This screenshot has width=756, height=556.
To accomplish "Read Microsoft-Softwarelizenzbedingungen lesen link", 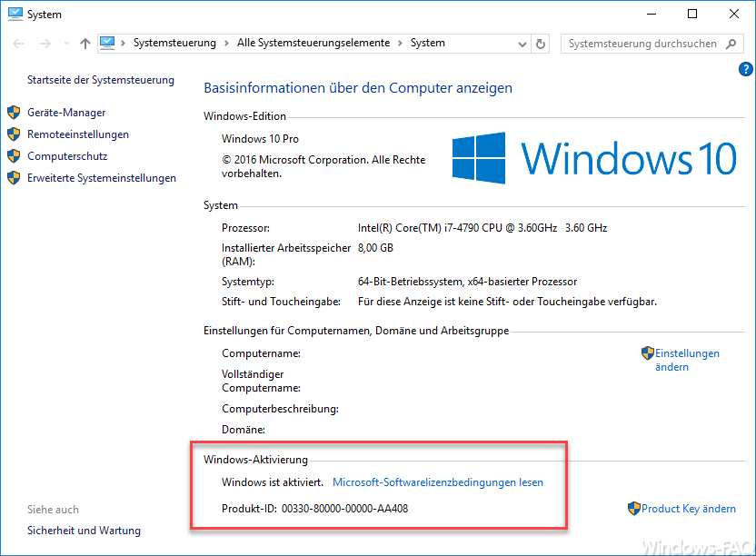I will (x=438, y=482).
